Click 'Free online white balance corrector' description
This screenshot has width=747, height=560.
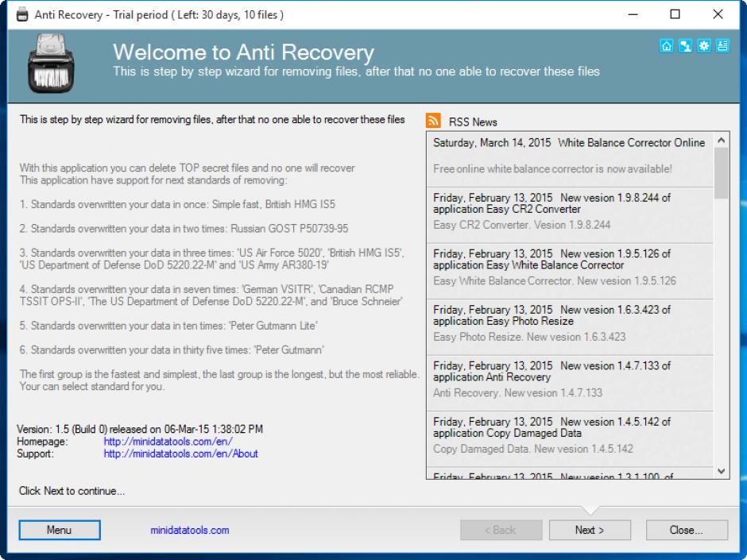(552, 168)
